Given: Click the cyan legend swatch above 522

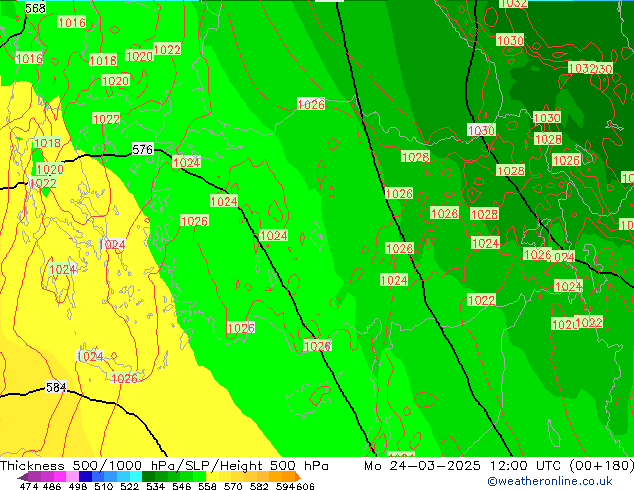Looking at the screenshot, I should click(x=136, y=476).
